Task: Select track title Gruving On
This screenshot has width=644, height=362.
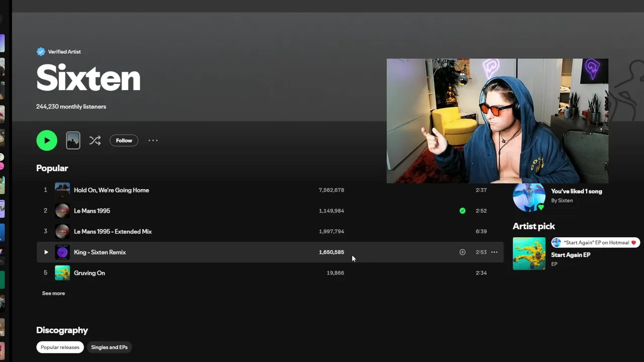Action: pos(90,273)
